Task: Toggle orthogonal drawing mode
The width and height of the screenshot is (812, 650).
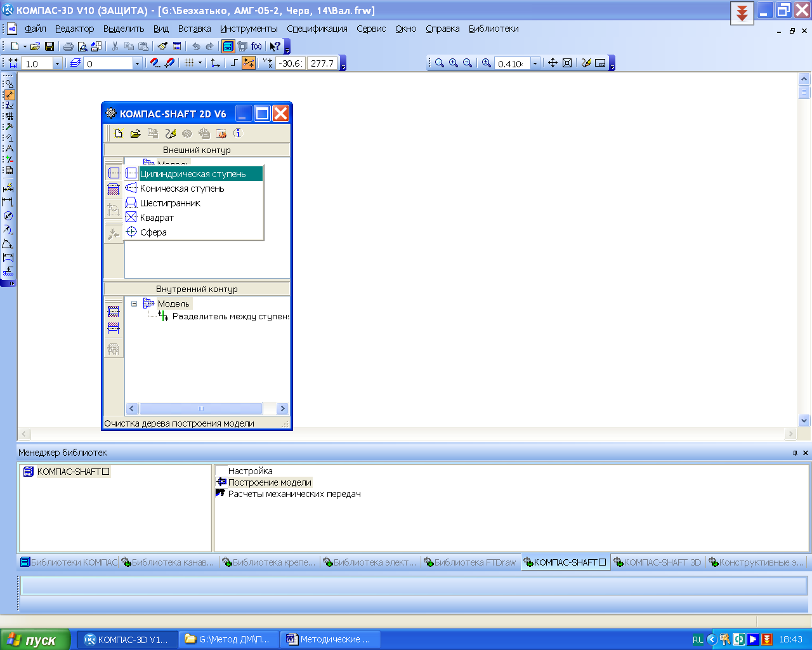Action: [x=234, y=63]
